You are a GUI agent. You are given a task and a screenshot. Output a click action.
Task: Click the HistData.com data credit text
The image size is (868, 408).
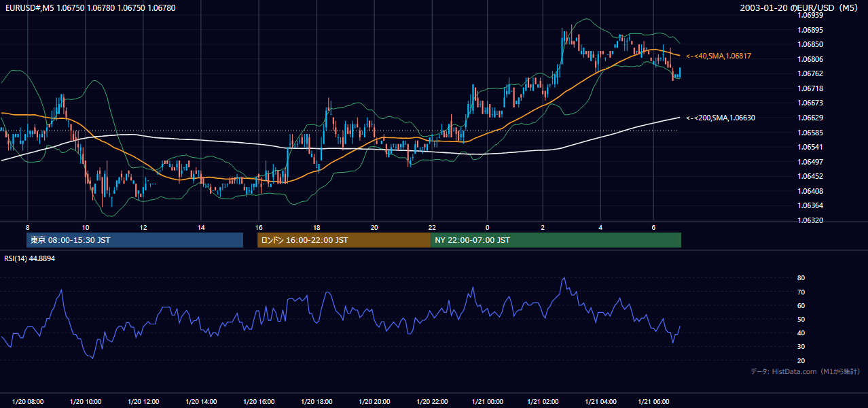tap(806, 371)
